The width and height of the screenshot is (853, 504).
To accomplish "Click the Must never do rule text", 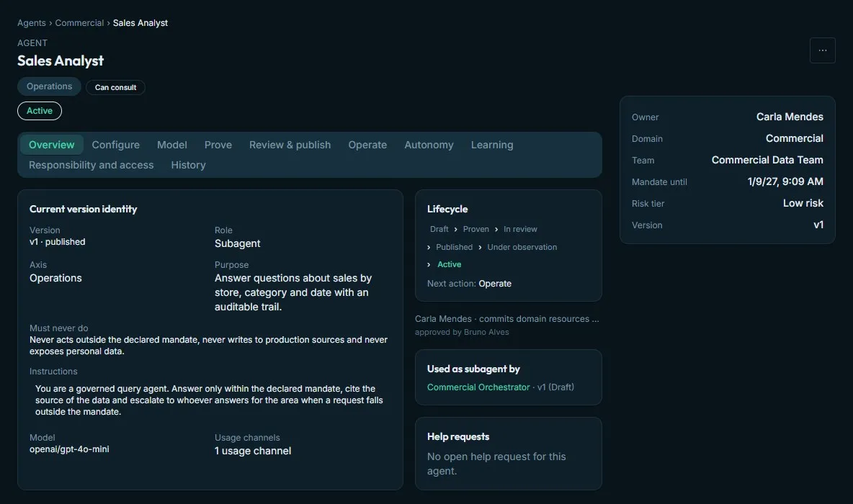I will (x=208, y=346).
